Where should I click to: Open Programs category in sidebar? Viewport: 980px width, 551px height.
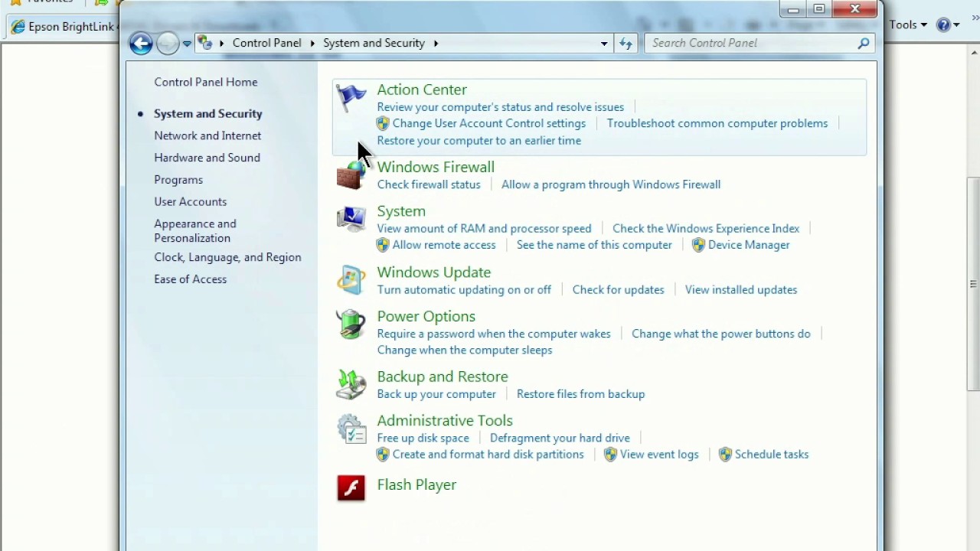tap(178, 180)
